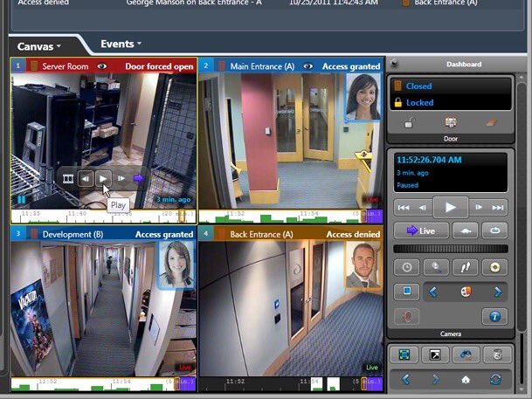
Task: Click the clear tile trash icon
Action: (497, 355)
